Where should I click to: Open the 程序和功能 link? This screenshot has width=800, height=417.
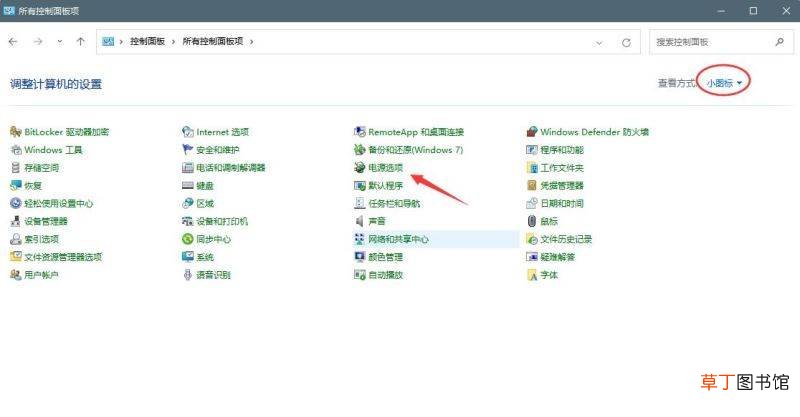562,150
